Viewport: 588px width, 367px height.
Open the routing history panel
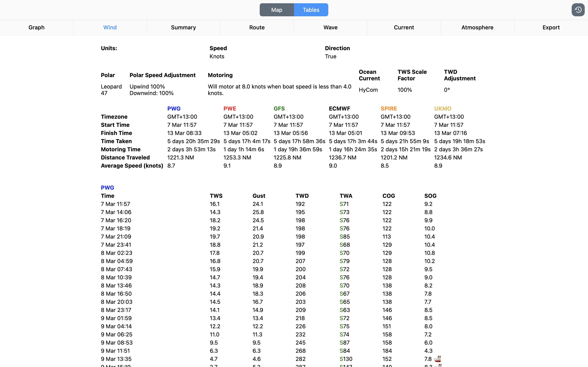(578, 10)
